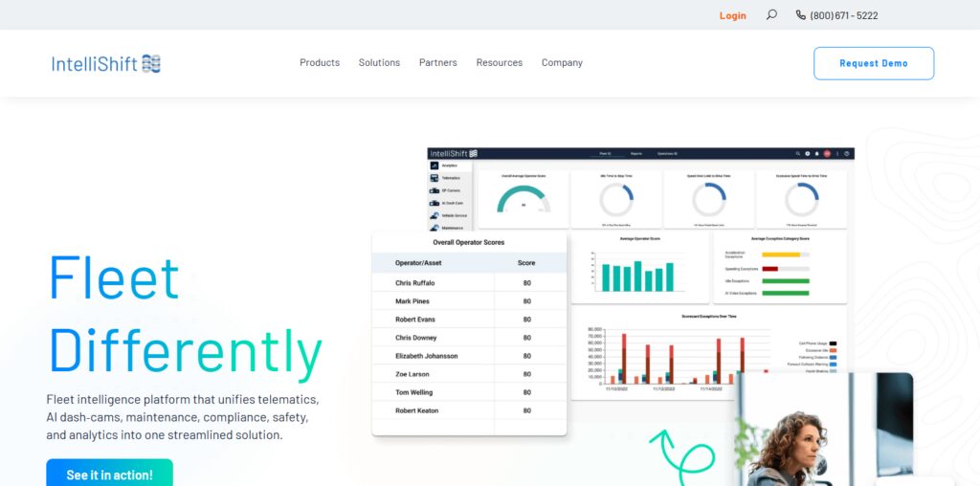Select the Vehicle Service sidebar icon
The width and height of the screenshot is (980, 486).
click(x=434, y=215)
